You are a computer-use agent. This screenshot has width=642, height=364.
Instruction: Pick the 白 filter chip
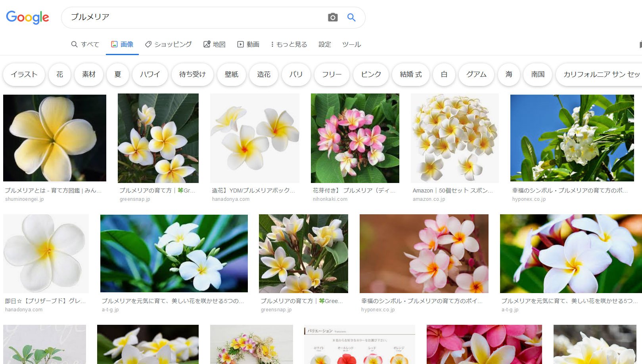coord(444,74)
